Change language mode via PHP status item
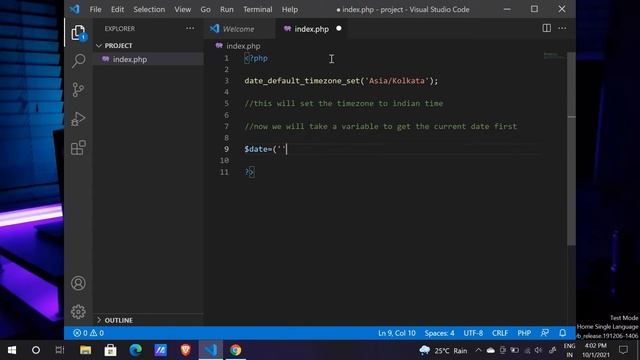This screenshot has height=360, width=640. [524, 333]
